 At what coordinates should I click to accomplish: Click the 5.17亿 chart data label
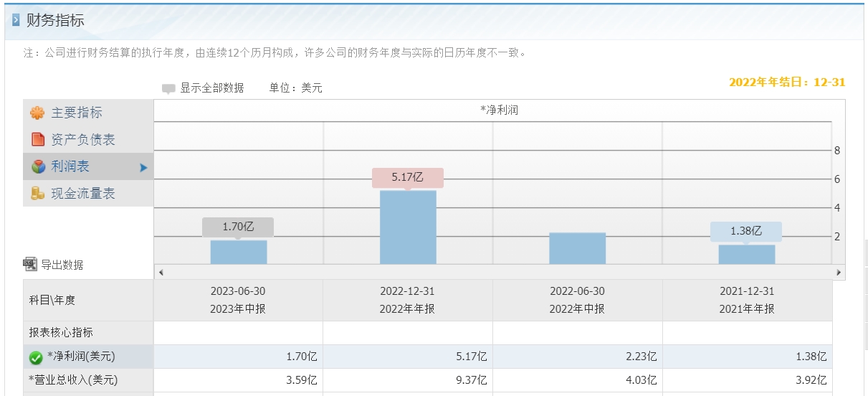coord(408,178)
